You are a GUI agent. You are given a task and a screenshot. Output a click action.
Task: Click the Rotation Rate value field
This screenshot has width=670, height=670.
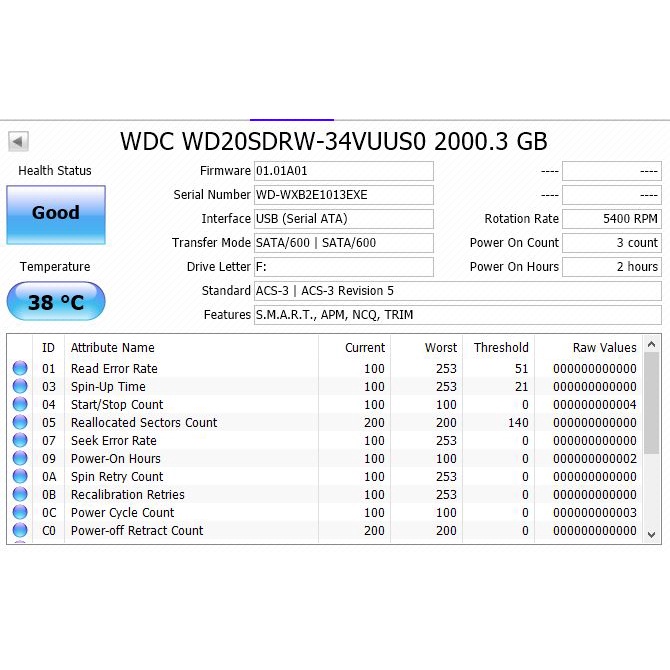611,219
